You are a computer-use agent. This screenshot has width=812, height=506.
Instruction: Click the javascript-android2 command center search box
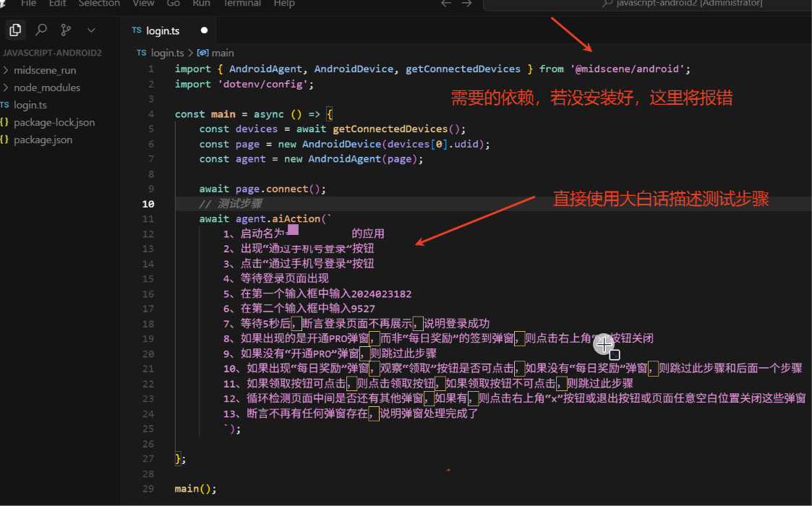tap(647, 4)
